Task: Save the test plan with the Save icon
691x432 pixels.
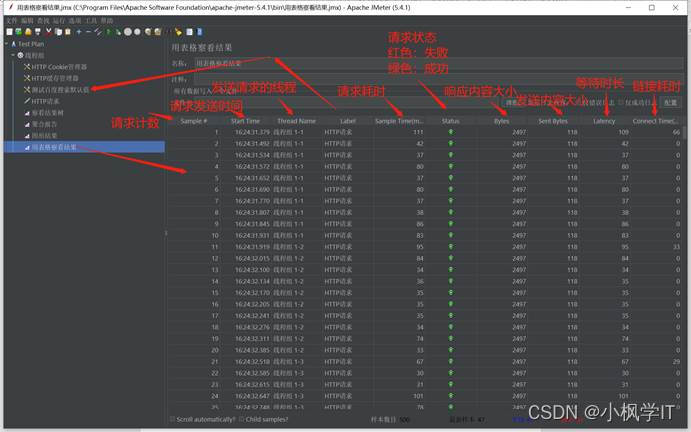Action: coord(38,32)
